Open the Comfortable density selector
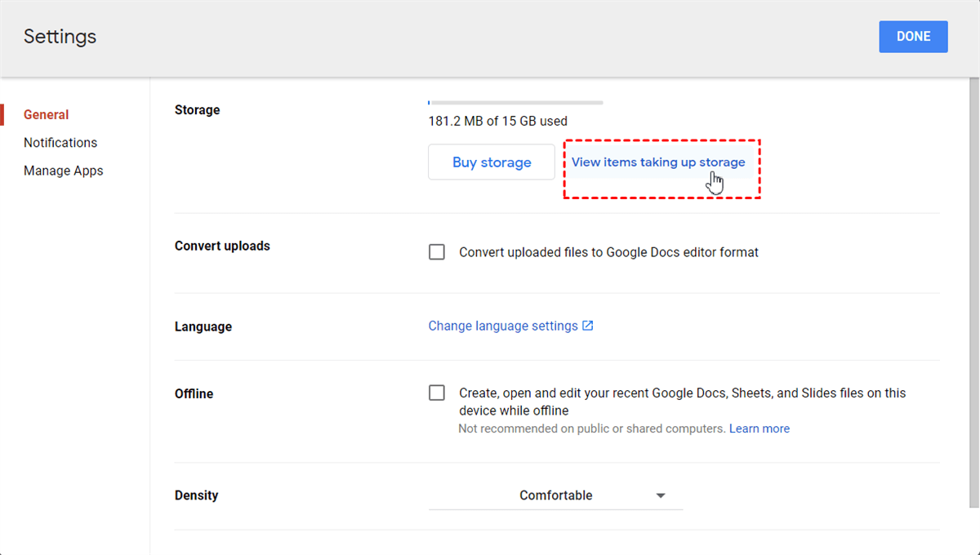Viewport: 980px width, 555px height. [x=555, y=495]
